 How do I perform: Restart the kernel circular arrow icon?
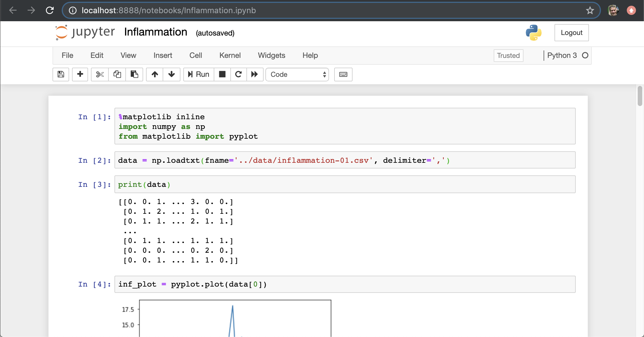pyautogui.click(x=238, y=75)
